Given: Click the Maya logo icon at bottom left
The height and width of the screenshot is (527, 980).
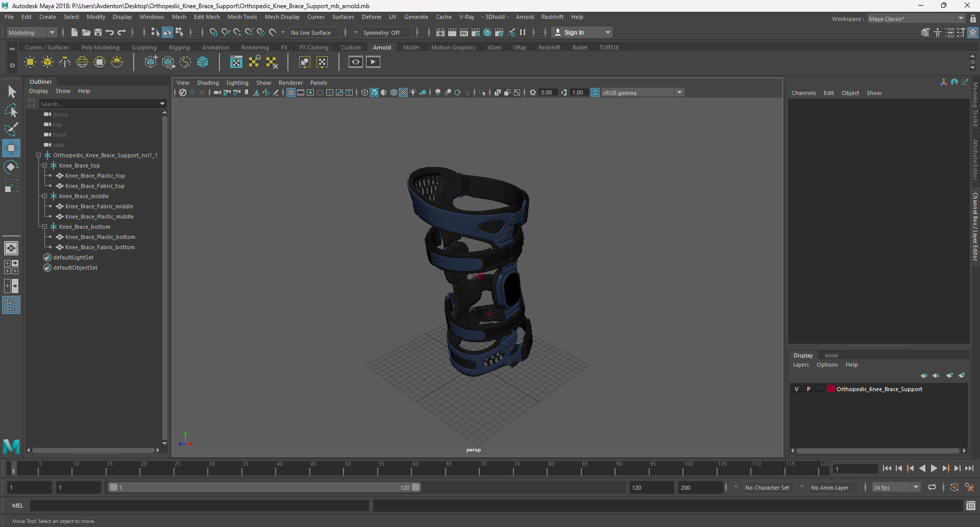Looking at the screenshot, I should (11, 446).
